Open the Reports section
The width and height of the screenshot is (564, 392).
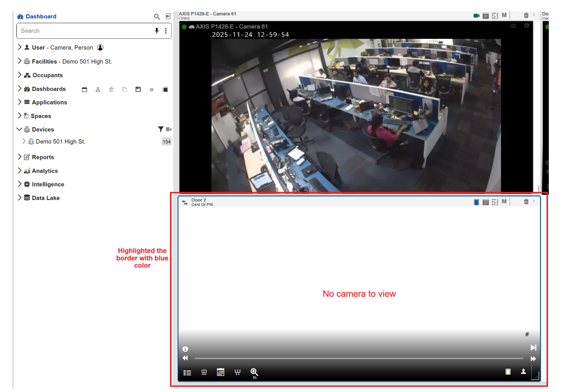point(43,157)
